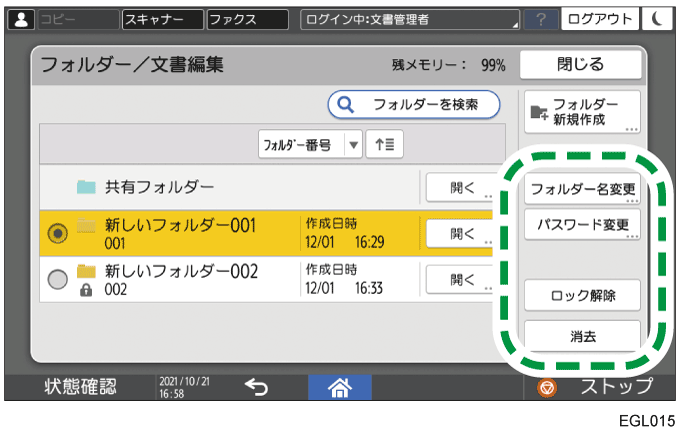679x431 pixels.
Task: Go to the Home screen icon
Action: click(x=340, y=387)
